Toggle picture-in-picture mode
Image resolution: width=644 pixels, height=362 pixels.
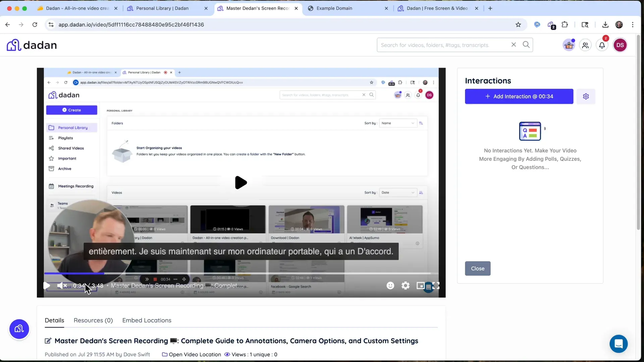click(421, 286)
